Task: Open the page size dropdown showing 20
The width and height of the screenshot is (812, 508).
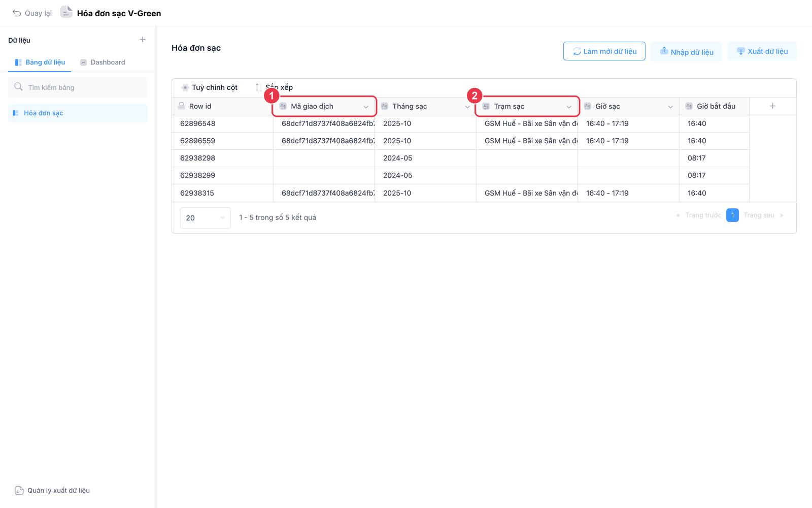Action: point(206,218)
